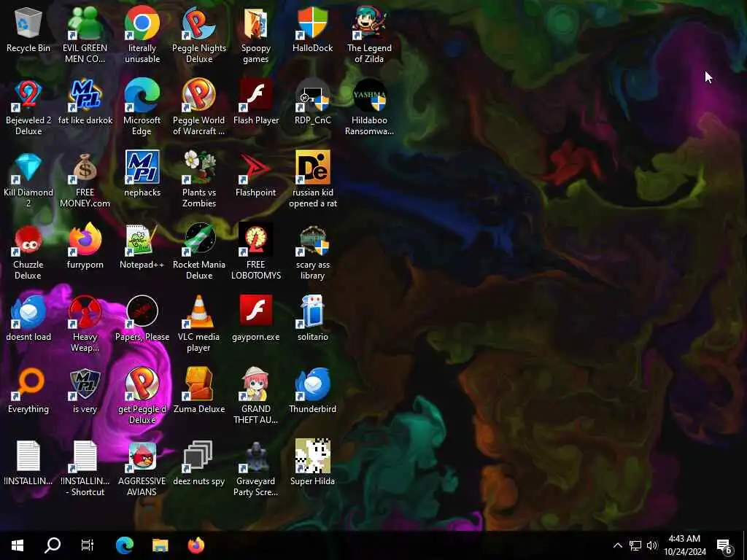747x560 pixels.
Task: Launch Firefox from the taskbar
Action: (x=196, y=545)
